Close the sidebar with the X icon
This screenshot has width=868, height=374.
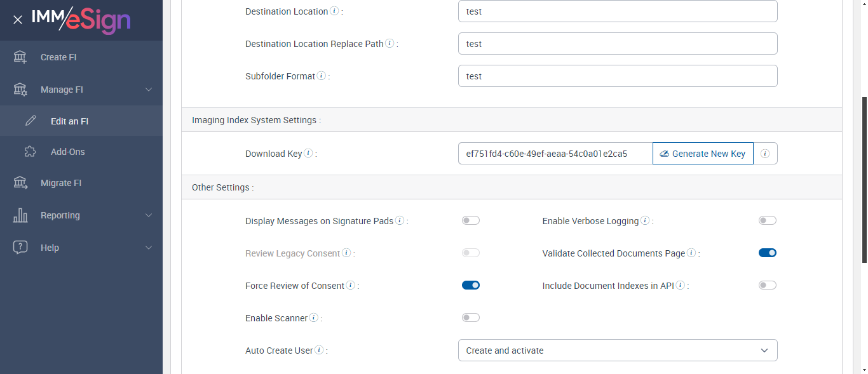click(x=18, y=20)
